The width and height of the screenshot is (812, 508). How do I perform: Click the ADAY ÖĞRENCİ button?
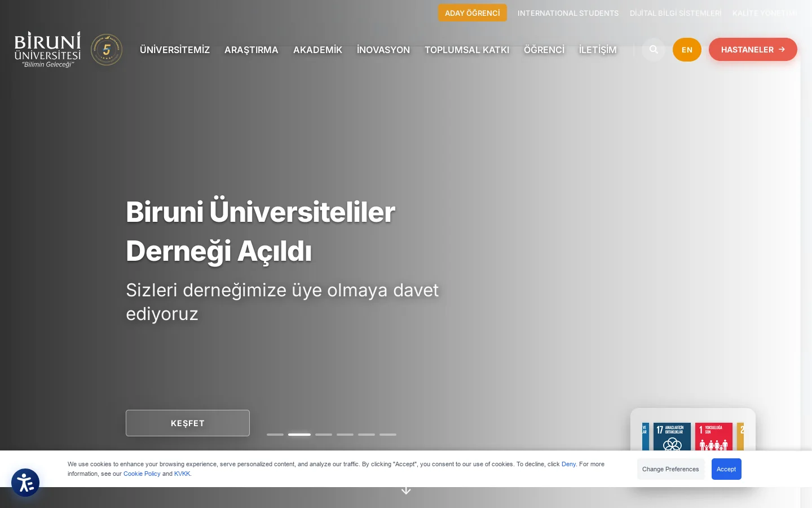click(473, 13)
